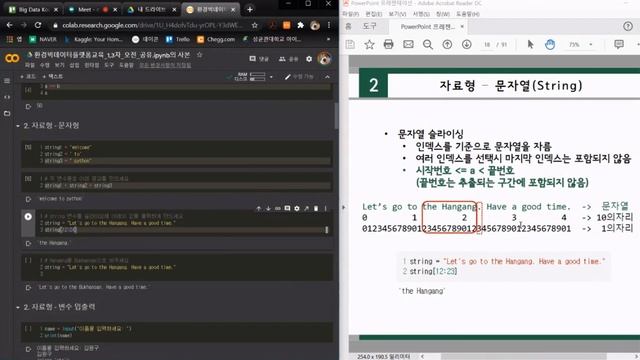Image resolution: width=640 pixels, height=360 pixels.
Task: Click the all-changes-saved link in Colab
Action: 165,65
